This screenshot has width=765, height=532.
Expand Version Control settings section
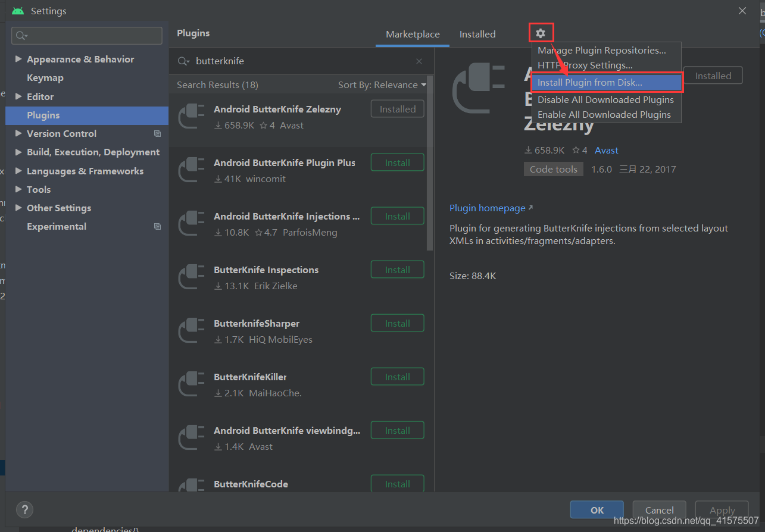click(18, 133)
